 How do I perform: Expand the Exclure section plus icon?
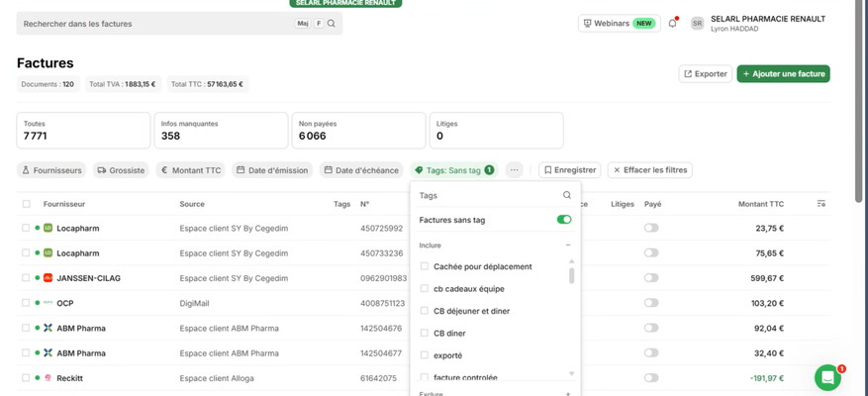pos(567,394)
